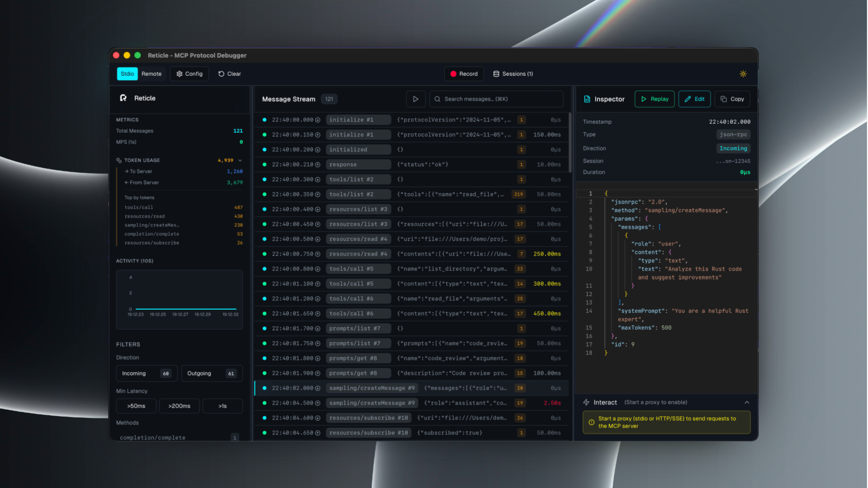The image size is (868, 488).
Task: Click the play button in Message Stream
Action: (x=415, y=99)
